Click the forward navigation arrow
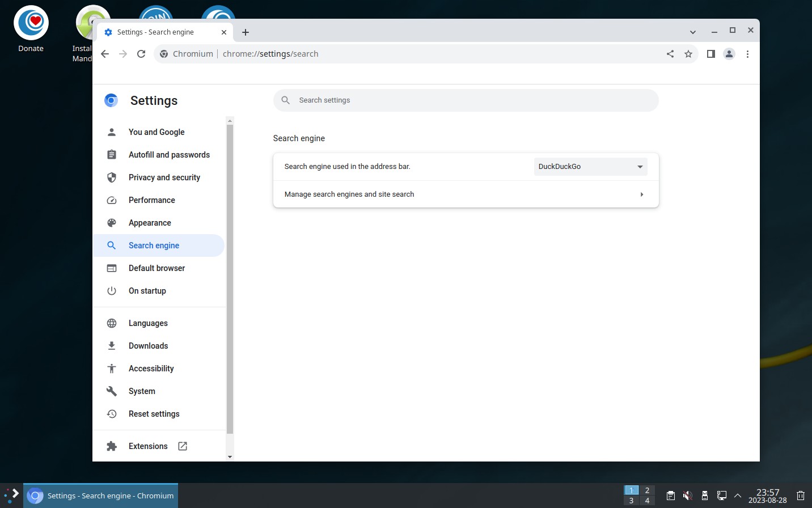Viewport: 812px width, 508px height. [x=123, y=54]
